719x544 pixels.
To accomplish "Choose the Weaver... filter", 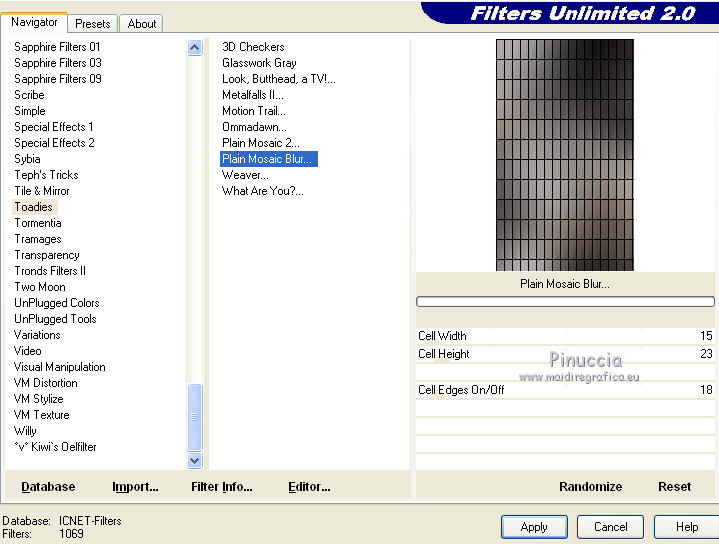I will coord(245,175).
